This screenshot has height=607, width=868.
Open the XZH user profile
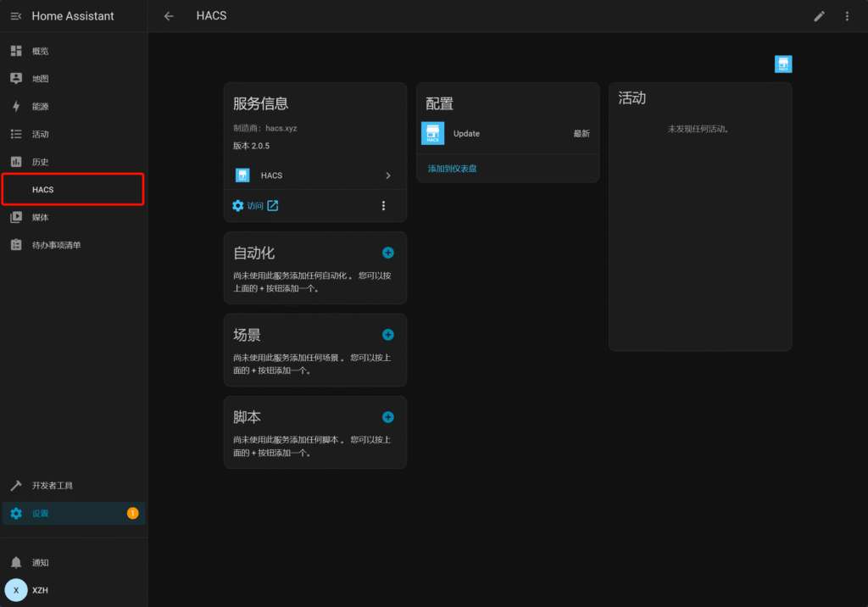(40, 590)
